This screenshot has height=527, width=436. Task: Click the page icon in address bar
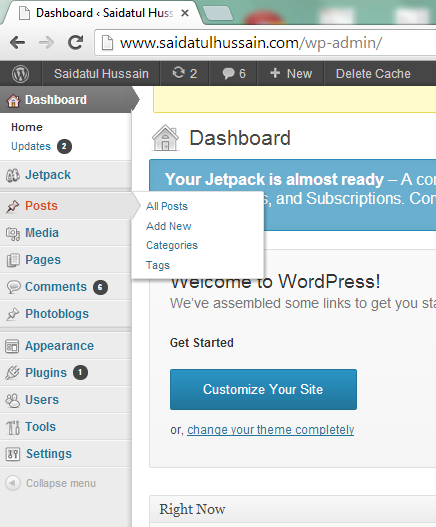pos(107,43)
